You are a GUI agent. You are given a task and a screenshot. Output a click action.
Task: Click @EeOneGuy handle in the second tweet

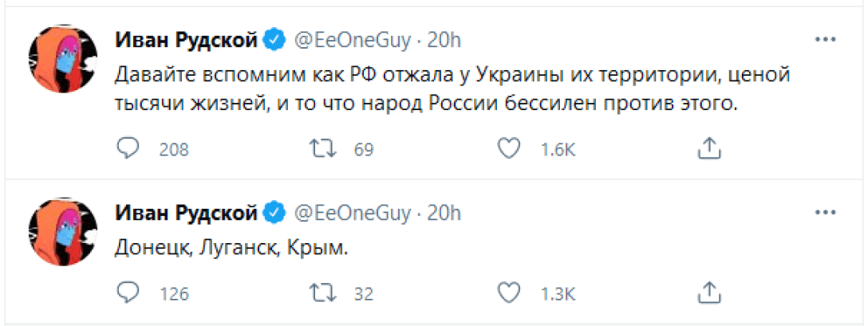click(353, 213)
